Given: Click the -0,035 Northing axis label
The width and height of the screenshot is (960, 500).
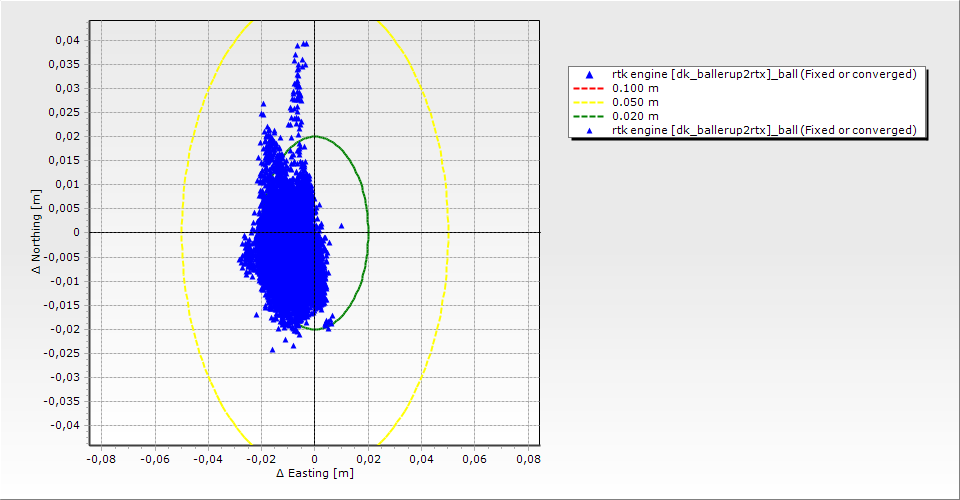Looking at the screenshot, I should coord(62,401).
